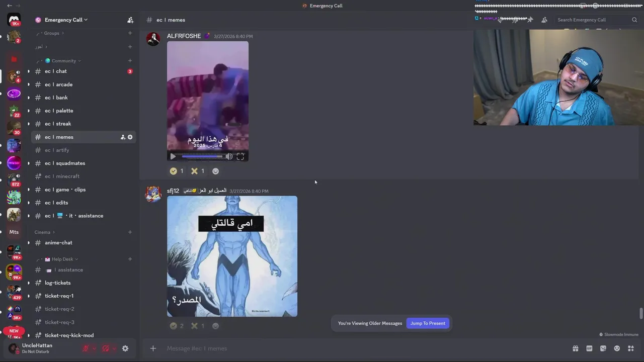Collapse the Community category
Viewport: 644px width, 362px height.
[x=58, y=61]
